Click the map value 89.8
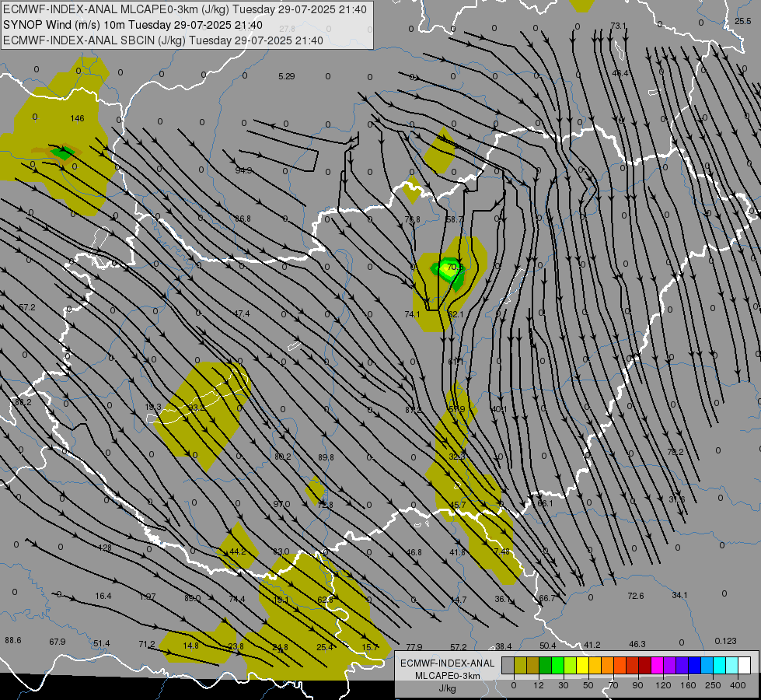The image size is (761, 700). coord(326,457)
